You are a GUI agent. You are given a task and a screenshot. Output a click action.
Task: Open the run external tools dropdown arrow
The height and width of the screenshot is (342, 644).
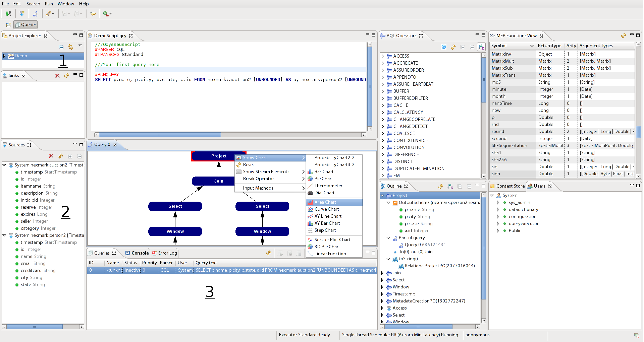[110, 14]
